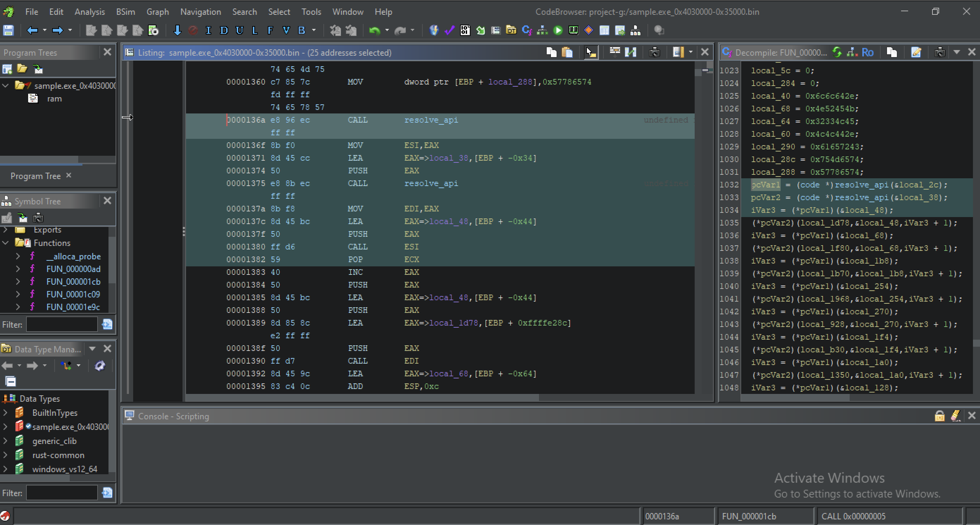Collapse the Functions folder in Symbol Tree
The image size is (980, 525).
coord(5,243)
